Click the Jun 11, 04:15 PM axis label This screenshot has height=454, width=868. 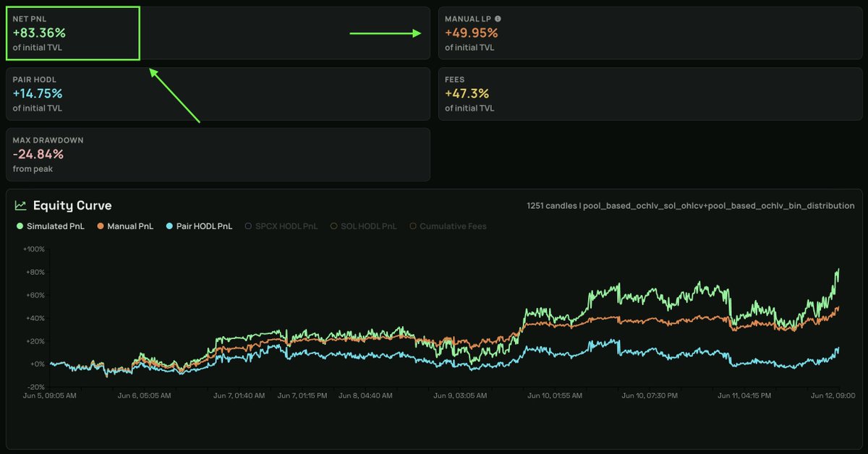coord(744,396)
